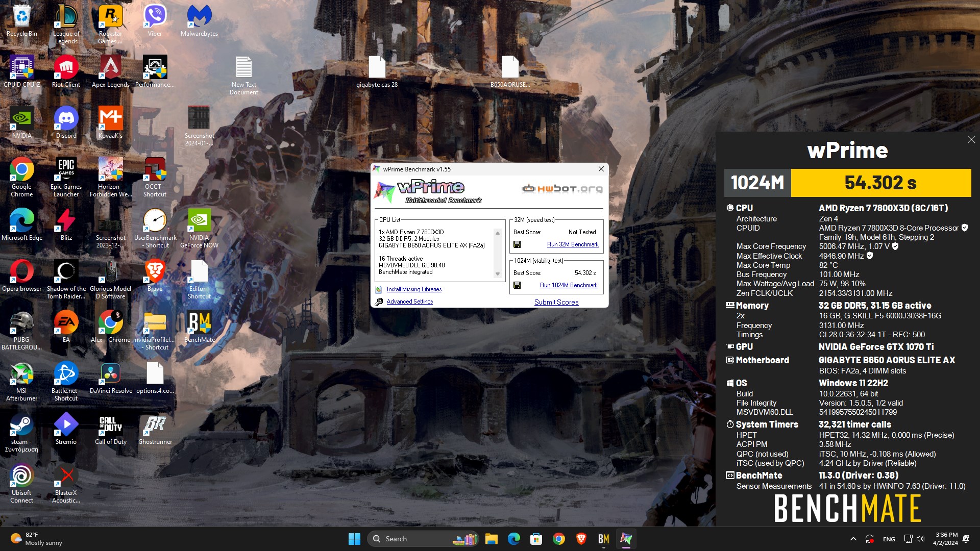Open Rockstar Games Launcher icon
The image size is (980, 551).
[x=110, y=24]
